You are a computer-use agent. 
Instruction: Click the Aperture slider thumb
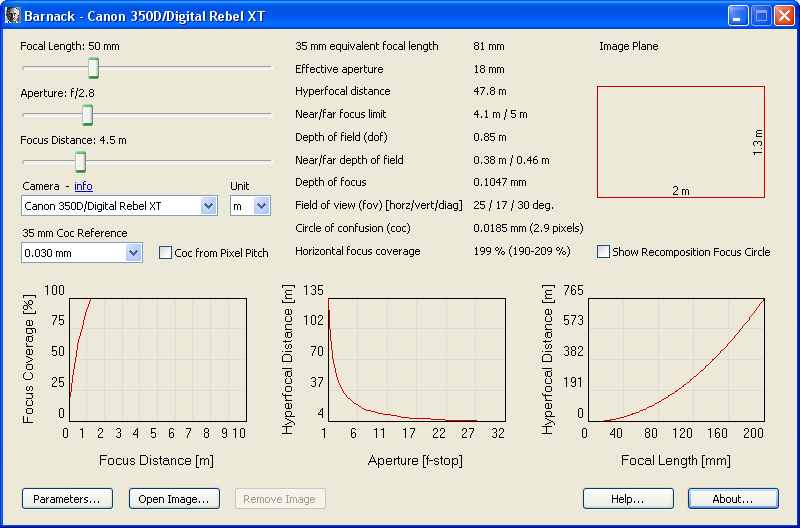pos(88,115)
